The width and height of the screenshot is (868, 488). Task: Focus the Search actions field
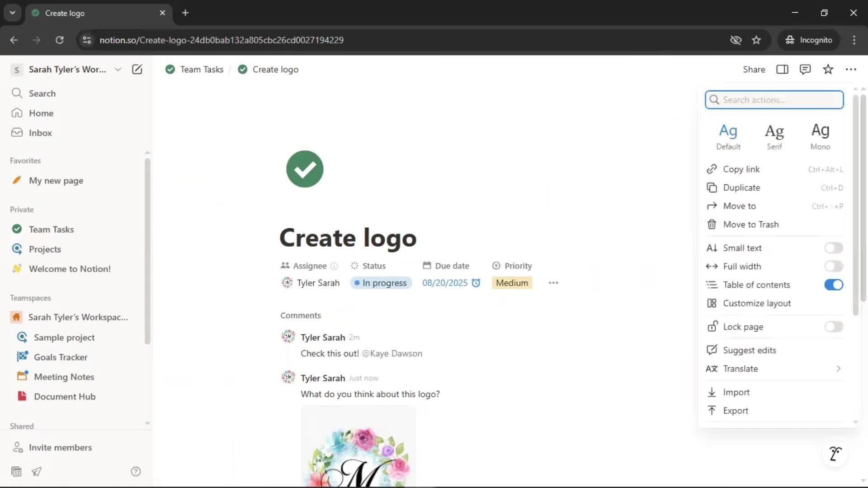(x=774, y=100)
